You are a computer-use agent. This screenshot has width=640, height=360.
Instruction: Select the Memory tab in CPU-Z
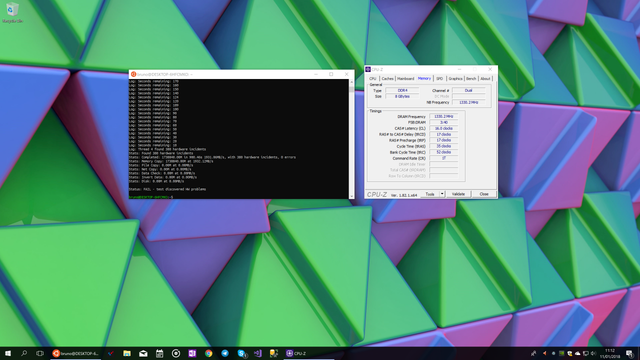(424, 78)
